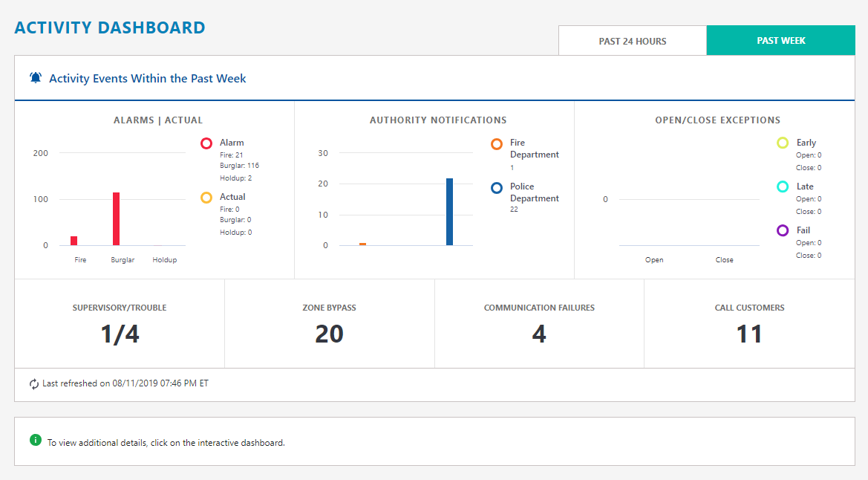
Task: Click the blue Police Department bar
Action: click(449, 212)
